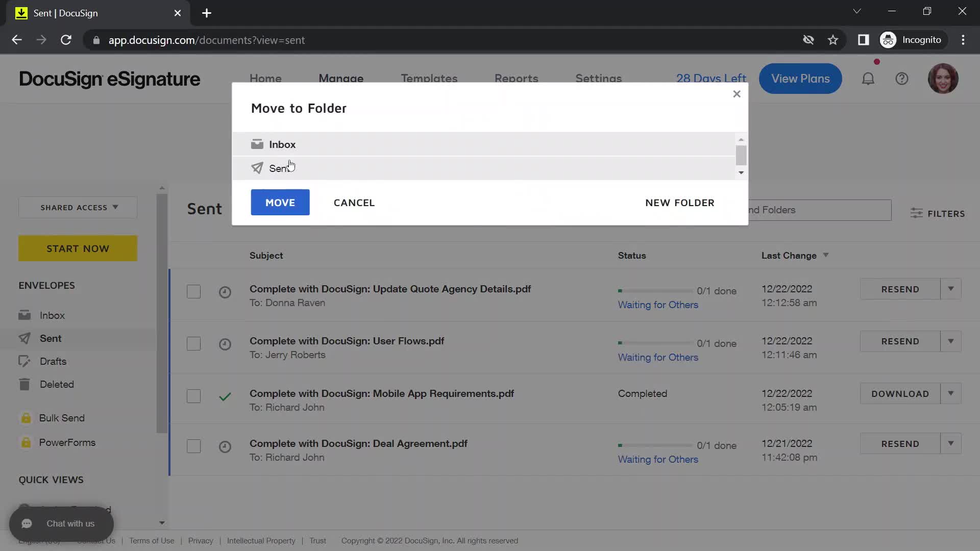Image resolution: width=980 pixels, height=551 pixels.
Task: Open Privacy footer link
Action: coord(201,541)
